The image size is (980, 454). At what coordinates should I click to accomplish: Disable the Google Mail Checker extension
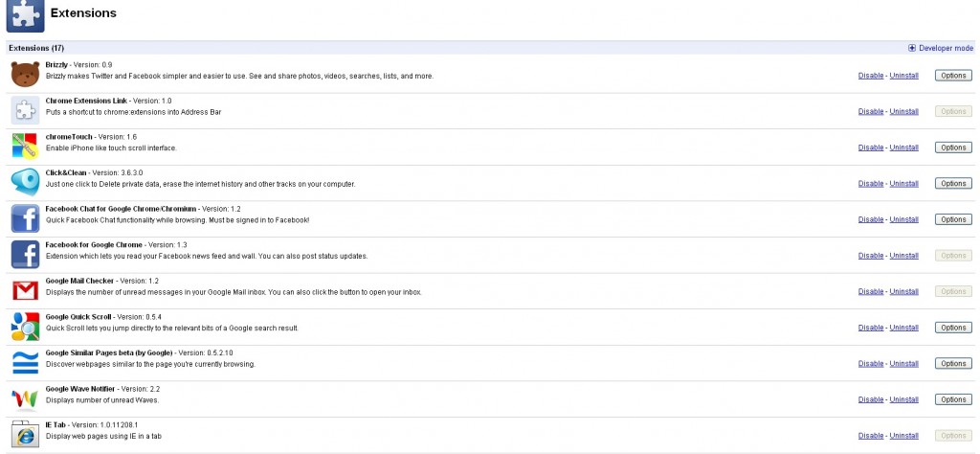click(x=871, y=291)
